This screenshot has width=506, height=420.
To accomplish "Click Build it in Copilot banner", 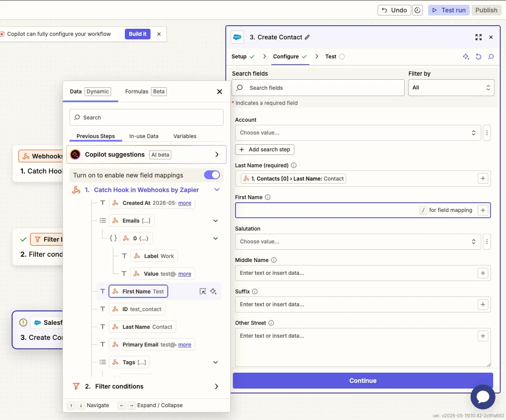I will (x=138, y=34).
